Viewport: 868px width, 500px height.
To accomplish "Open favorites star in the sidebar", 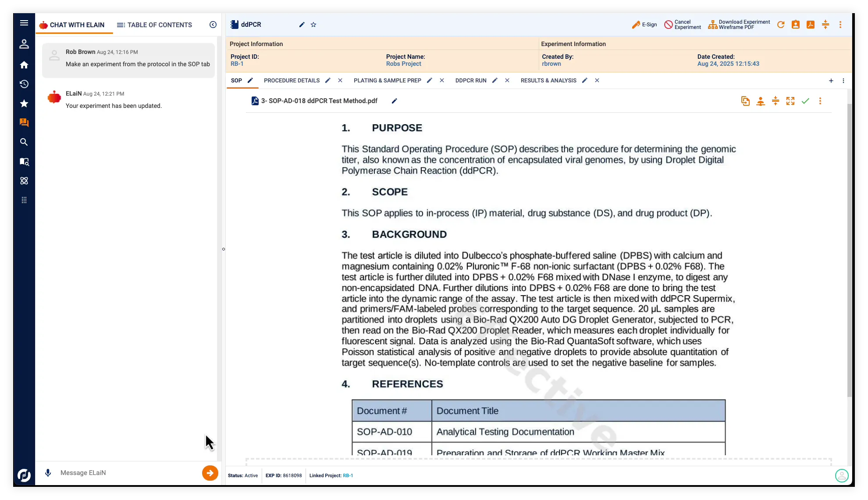I will point(24,104).
